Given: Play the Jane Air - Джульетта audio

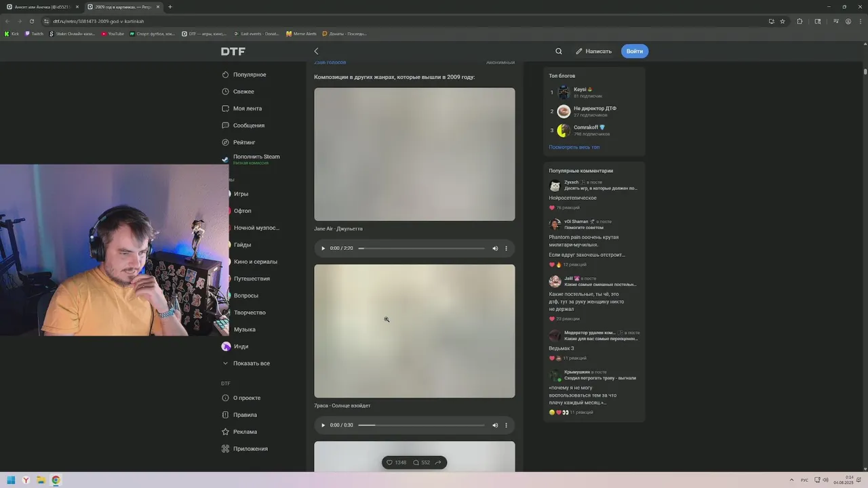Looking at the screenshot, I should pyautogui.click(x=323, y=249).
